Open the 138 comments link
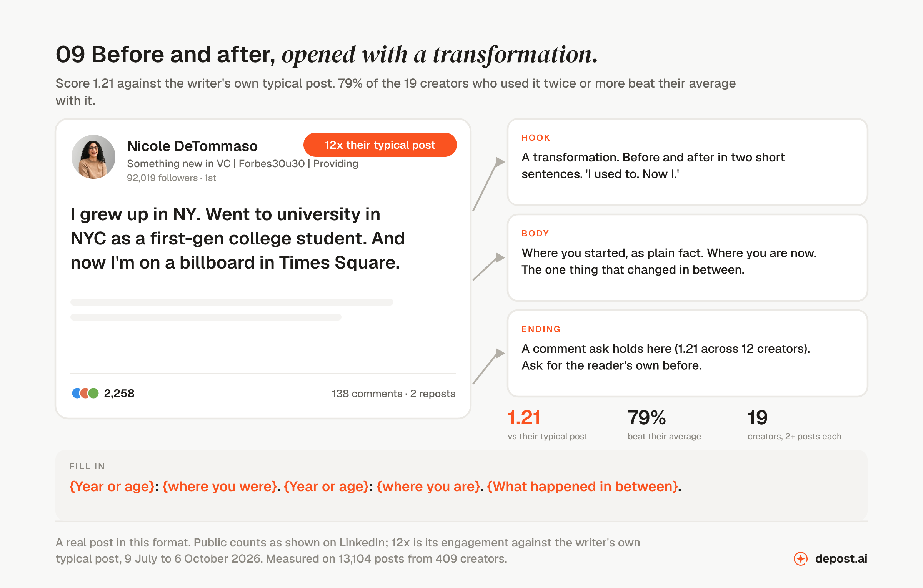This screenshot has width=923, height=588. tap(367, 394)
